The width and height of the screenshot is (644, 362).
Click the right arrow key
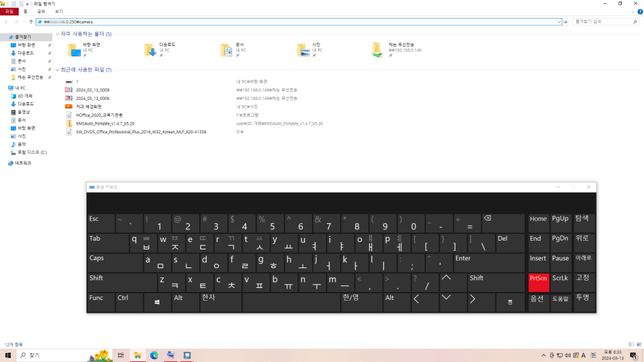(481, 303)
